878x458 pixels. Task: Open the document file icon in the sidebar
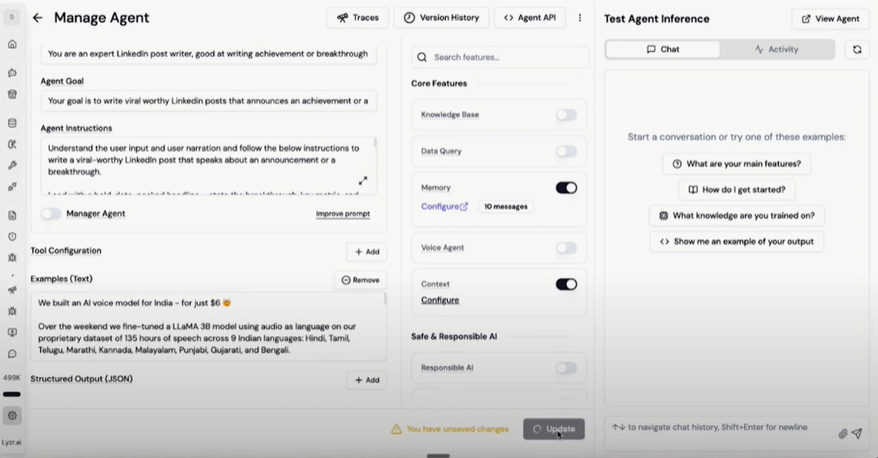12,216
